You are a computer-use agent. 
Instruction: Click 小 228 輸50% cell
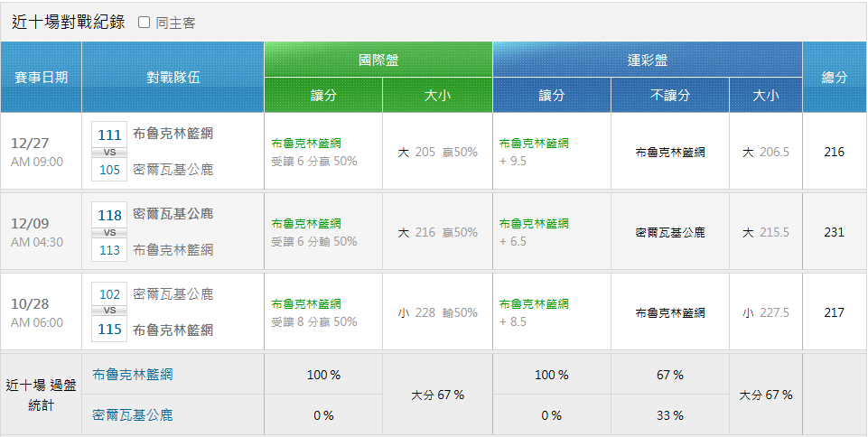tap(437, 312)
